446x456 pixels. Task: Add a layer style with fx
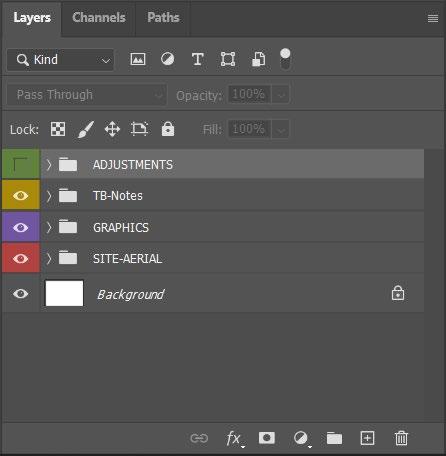[235, 438]
